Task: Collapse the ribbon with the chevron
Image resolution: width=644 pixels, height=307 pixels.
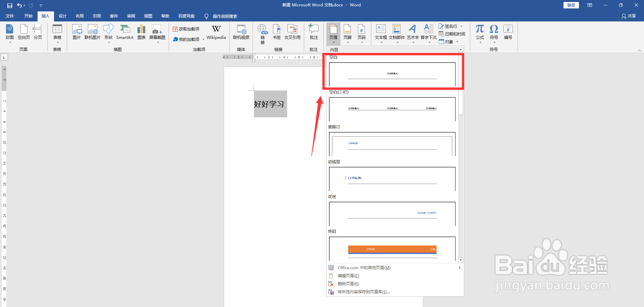Action: 639,50
